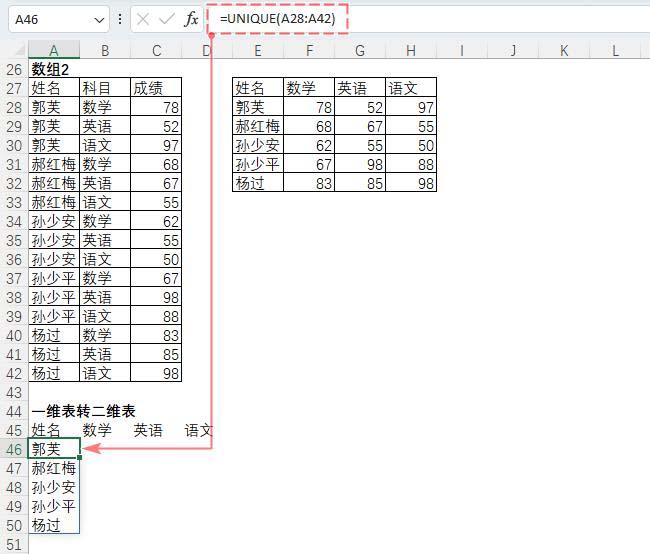Select cell C30 with value 97
Image resolution: width=650 pixels, height=554 pixels.
(x=156, y=146)
